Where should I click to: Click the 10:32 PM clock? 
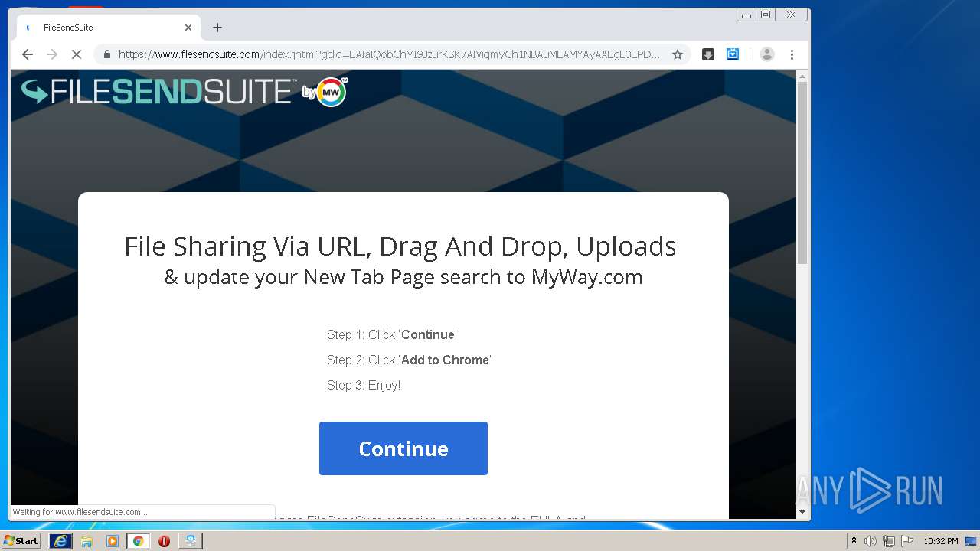point(941,541)
